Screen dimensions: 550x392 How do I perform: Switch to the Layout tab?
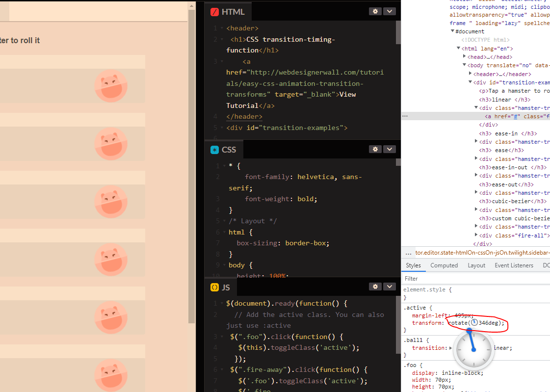(476, 265)
